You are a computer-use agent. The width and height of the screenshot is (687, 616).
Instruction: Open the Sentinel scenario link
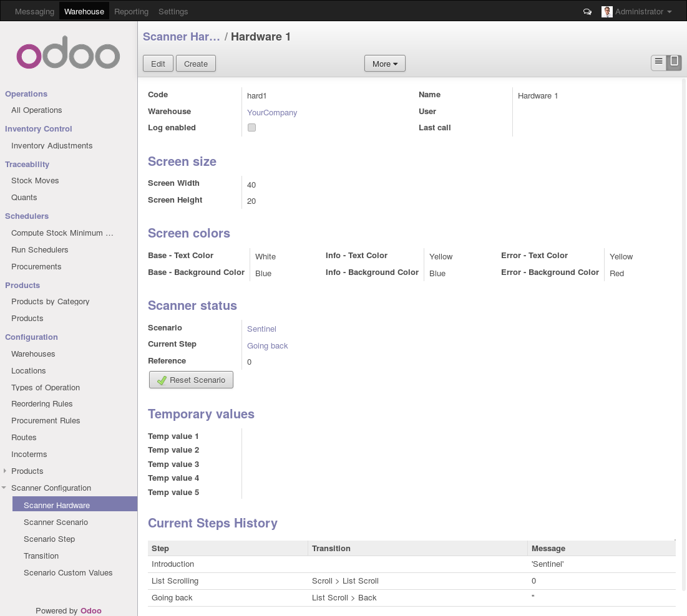(261, 329)
